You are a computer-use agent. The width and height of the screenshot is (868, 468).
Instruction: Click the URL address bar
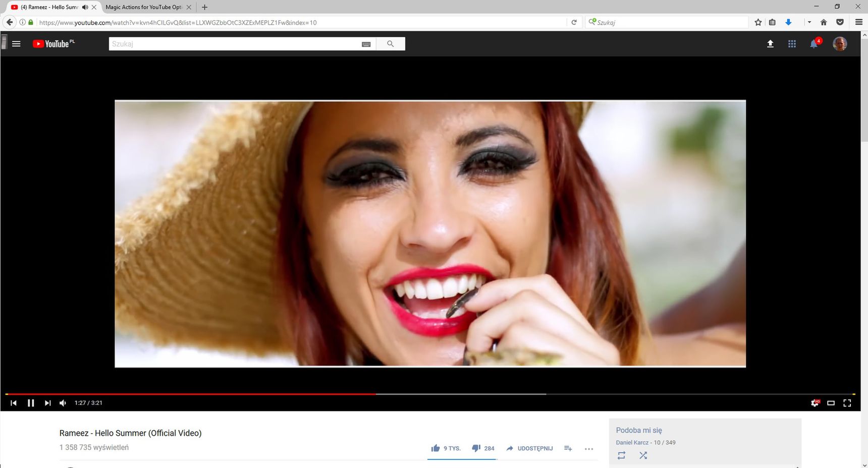pos(301,22)
